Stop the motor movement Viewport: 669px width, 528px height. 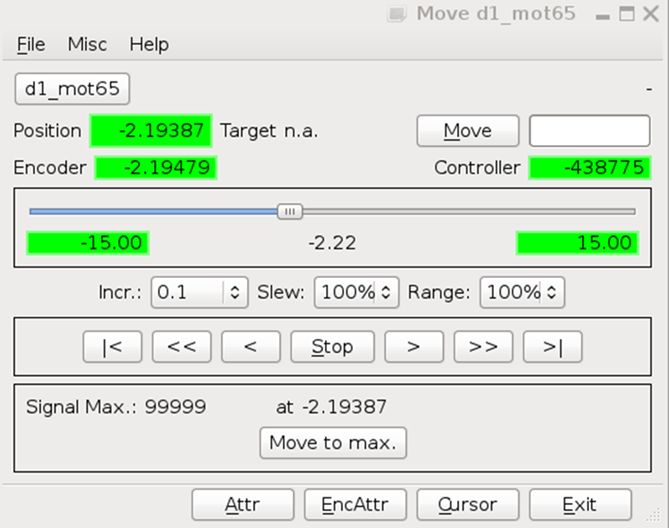[x=332, y=347]
